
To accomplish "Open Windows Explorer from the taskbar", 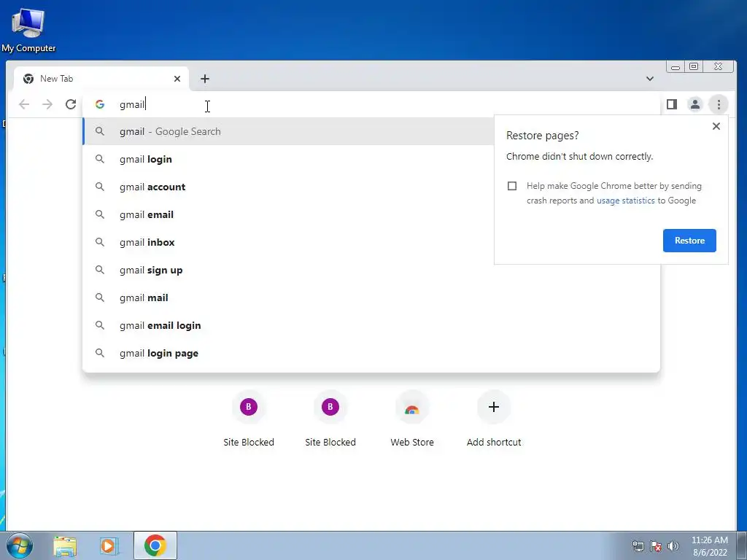I will 65,546.
